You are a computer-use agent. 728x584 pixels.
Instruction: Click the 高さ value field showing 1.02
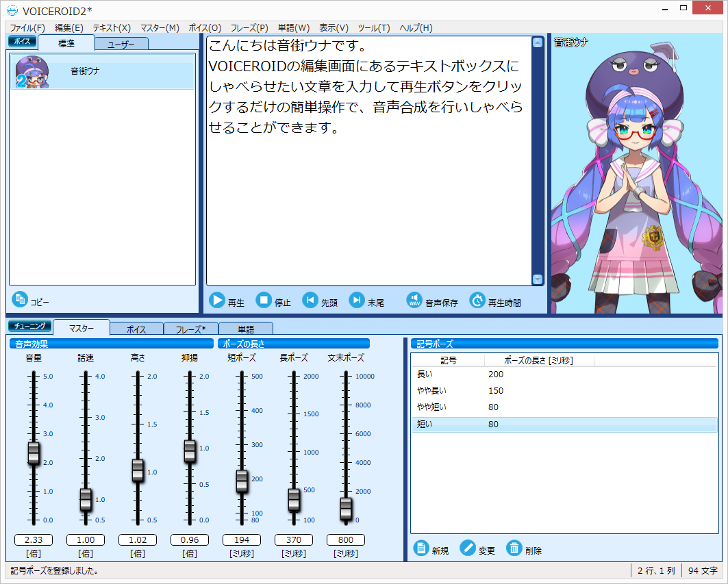click(138, 540)
